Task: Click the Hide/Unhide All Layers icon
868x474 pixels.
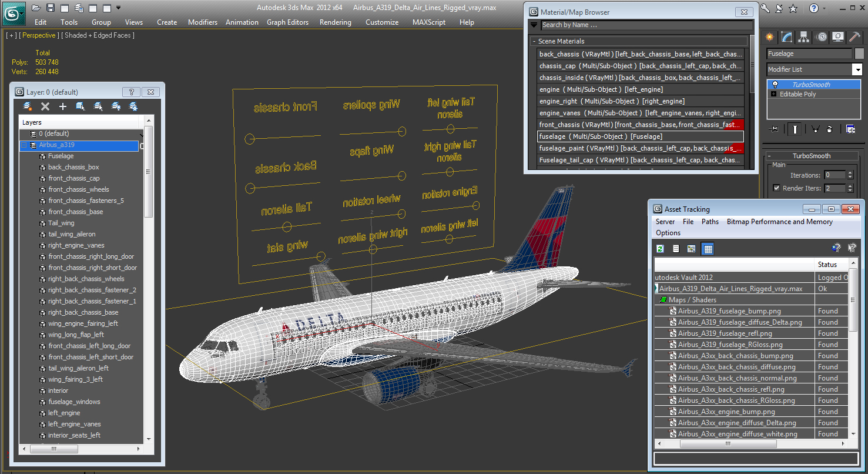Action: coord(116,106)
